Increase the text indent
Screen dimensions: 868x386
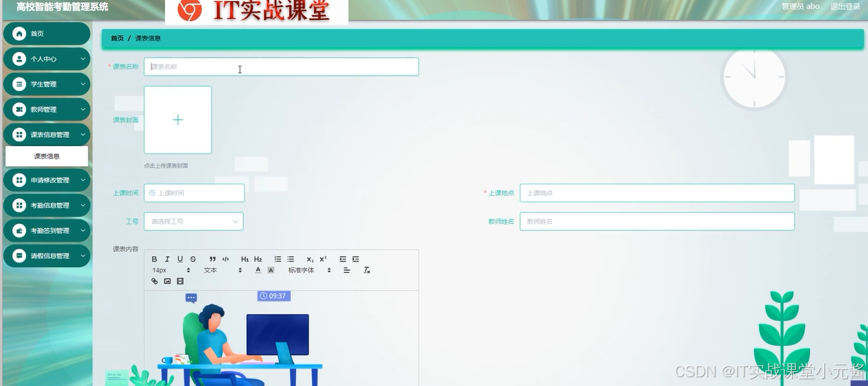coord(356,259)
